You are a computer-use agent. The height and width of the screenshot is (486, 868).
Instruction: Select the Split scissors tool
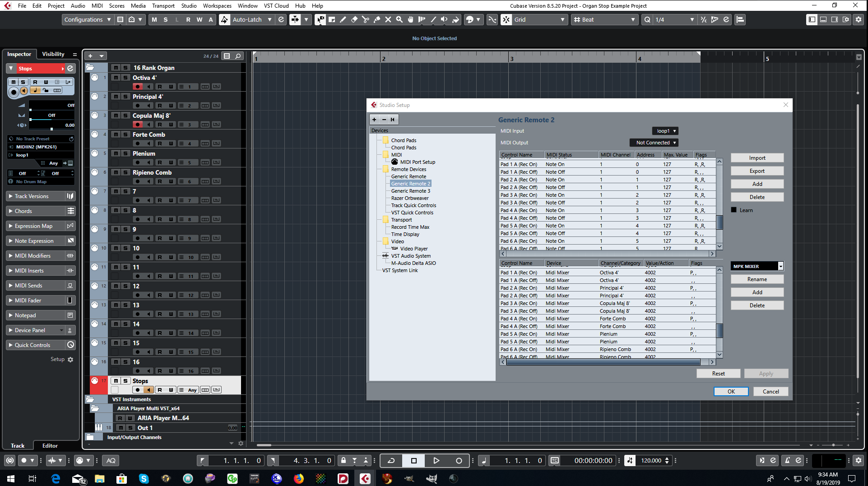pyautogui.click(x=366, y=19)
